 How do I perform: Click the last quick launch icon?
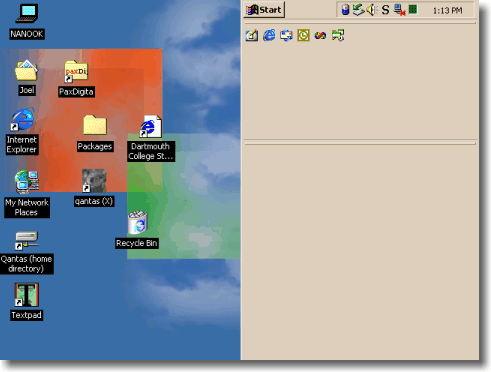[338, 35]
